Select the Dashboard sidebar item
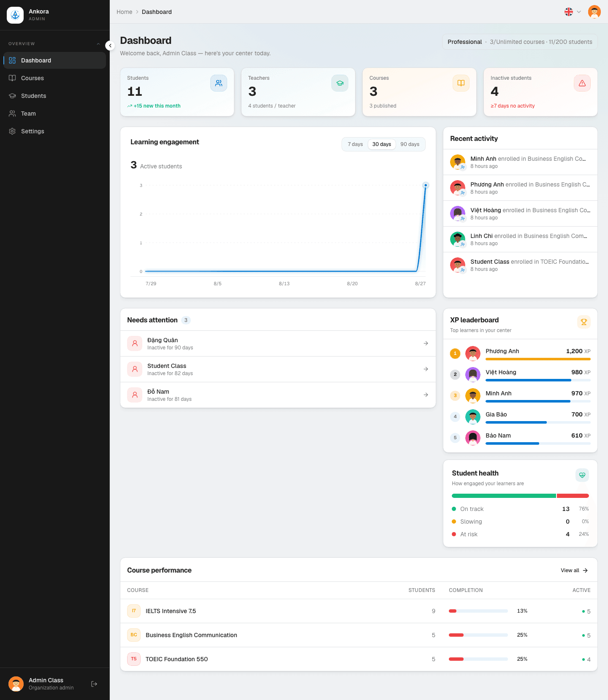 click(x=55, y=60)
